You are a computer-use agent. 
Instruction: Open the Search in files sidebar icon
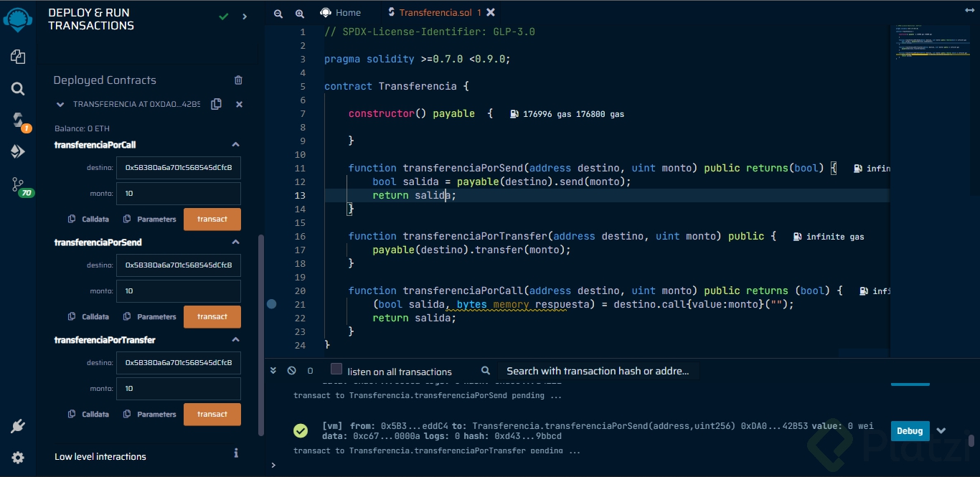pos(18,89)
